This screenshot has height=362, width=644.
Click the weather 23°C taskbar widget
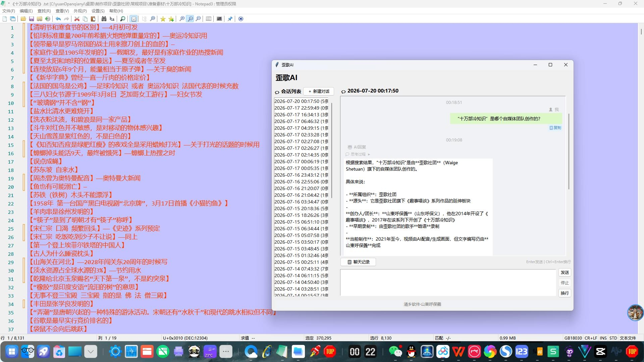tap(210, 352)
